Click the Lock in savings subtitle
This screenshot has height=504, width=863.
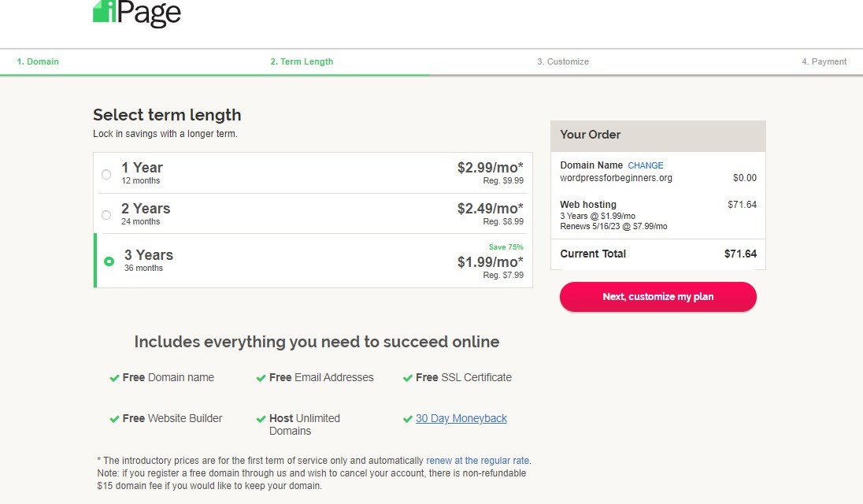click(x=165, y=134)
